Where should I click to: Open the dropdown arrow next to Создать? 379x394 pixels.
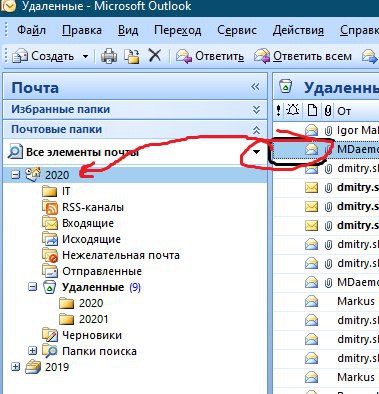(85, 56)
